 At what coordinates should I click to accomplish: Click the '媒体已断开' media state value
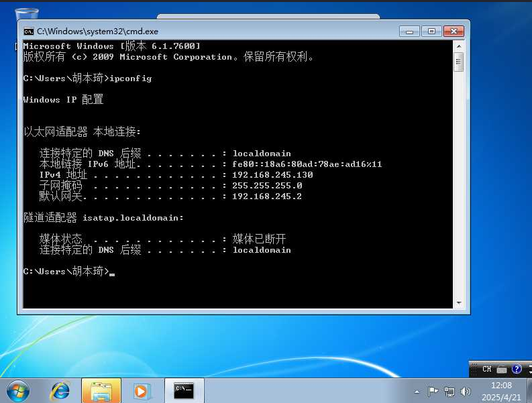[259, 239]
